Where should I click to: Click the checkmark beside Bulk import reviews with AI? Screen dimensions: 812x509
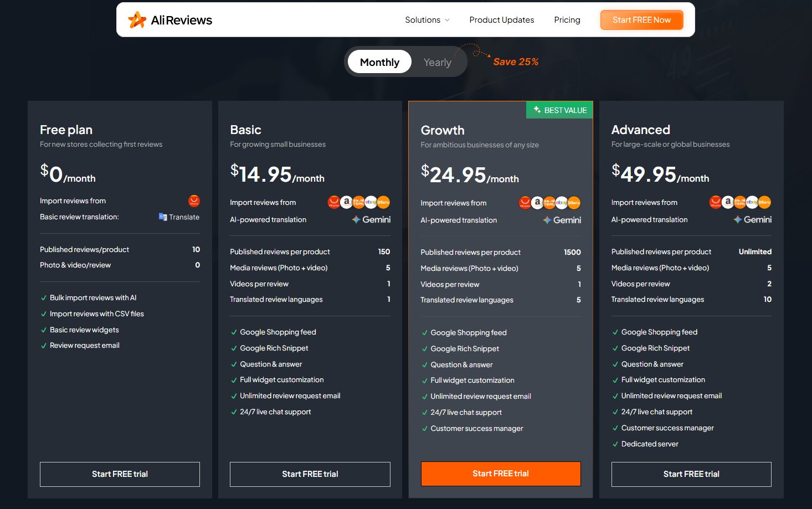44,298
